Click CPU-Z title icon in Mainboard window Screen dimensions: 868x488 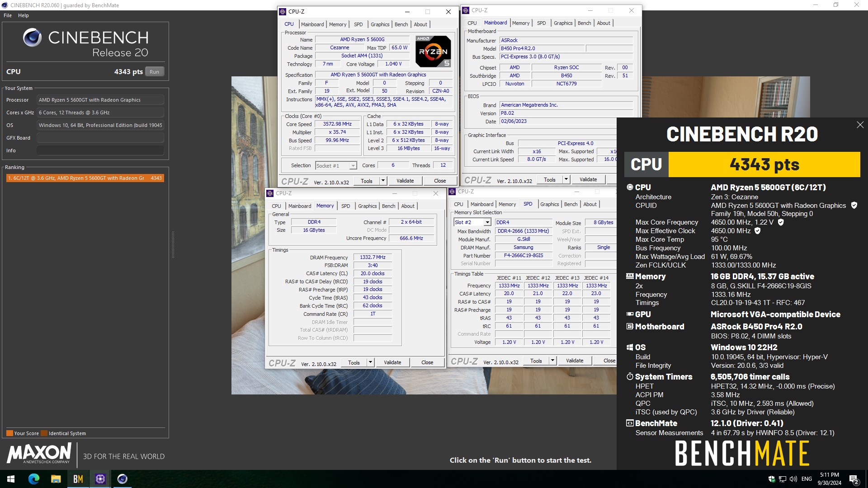click(466, 10)
